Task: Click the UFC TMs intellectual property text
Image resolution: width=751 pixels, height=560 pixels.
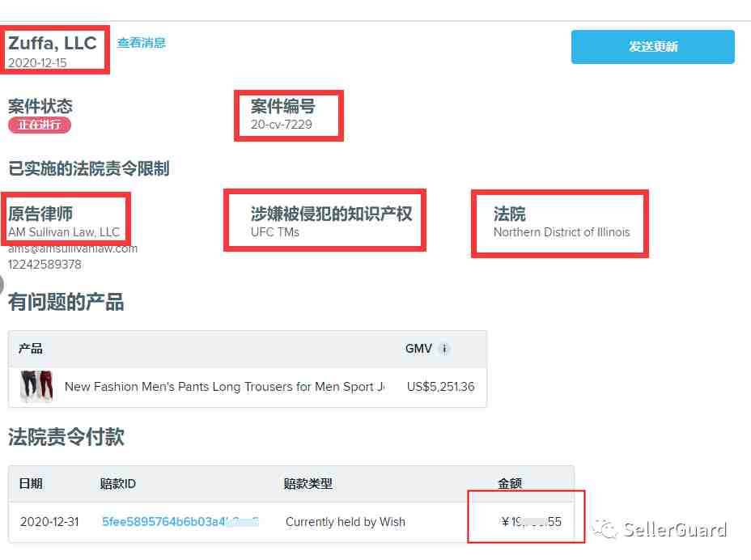Action: 275,232
